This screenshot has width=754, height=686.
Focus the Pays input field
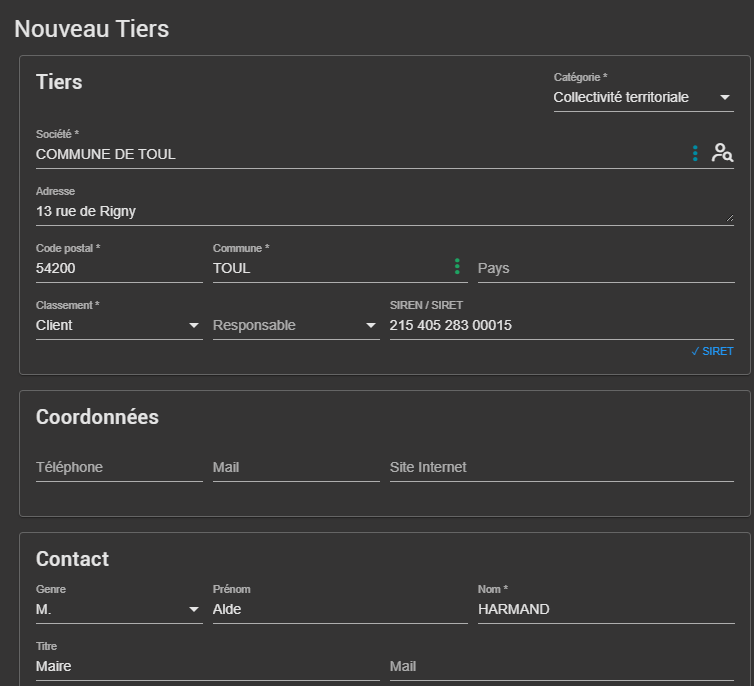click(x=605, y=268)
